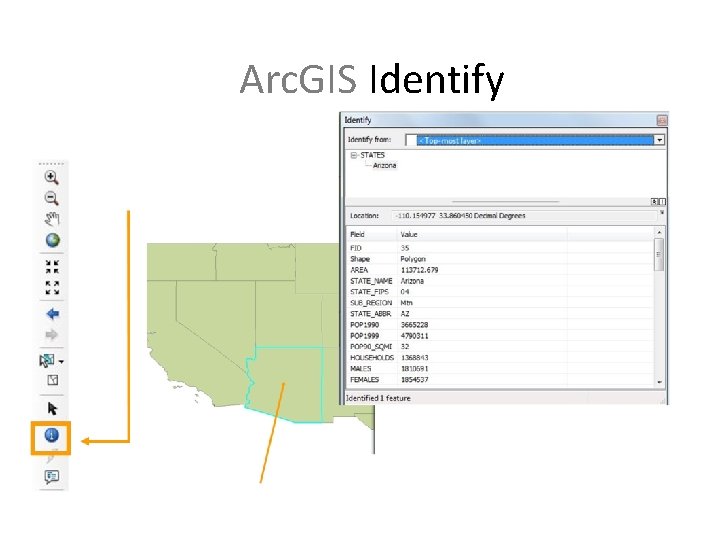Click the STATE_FIPS value 04
Image resolution: width=720 pixels, height=540 pixels.
tap(405, 292)
